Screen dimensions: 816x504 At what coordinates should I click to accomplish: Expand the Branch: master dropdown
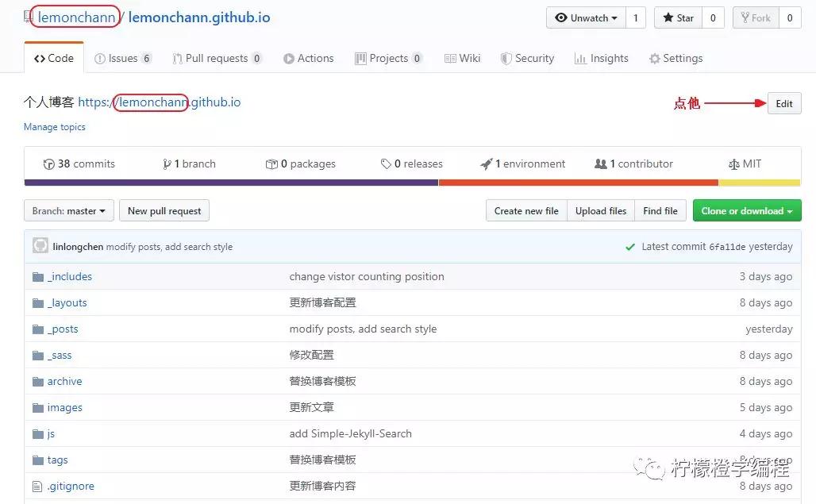click(x=68, y=210)
